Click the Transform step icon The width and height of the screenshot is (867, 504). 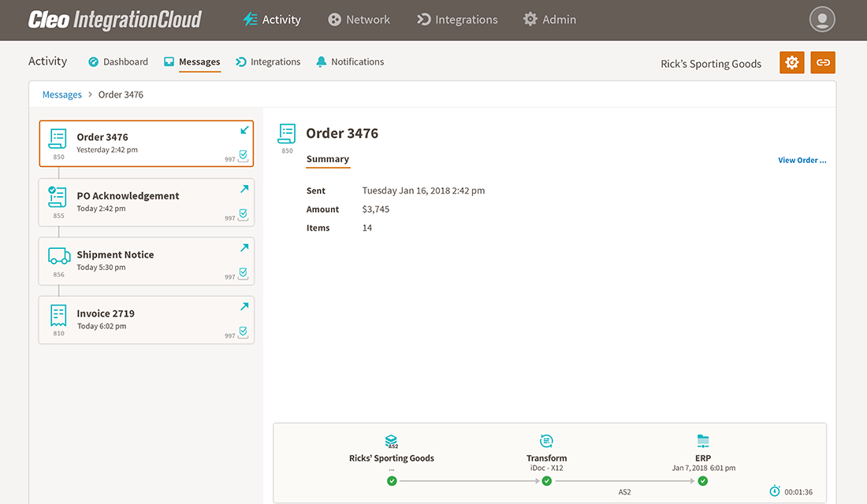(546, 441)
